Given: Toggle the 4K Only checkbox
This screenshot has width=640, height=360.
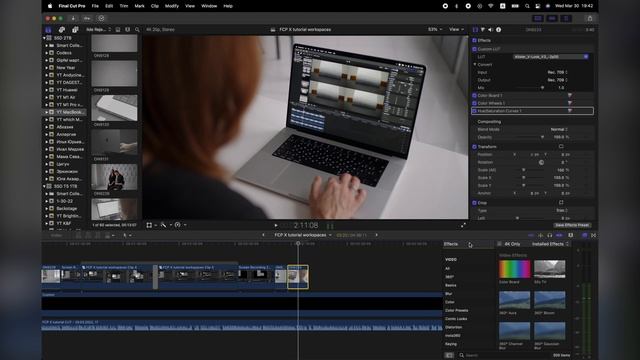Looking at the screenshot, I should pyautogui.click(x=499, y=244).
